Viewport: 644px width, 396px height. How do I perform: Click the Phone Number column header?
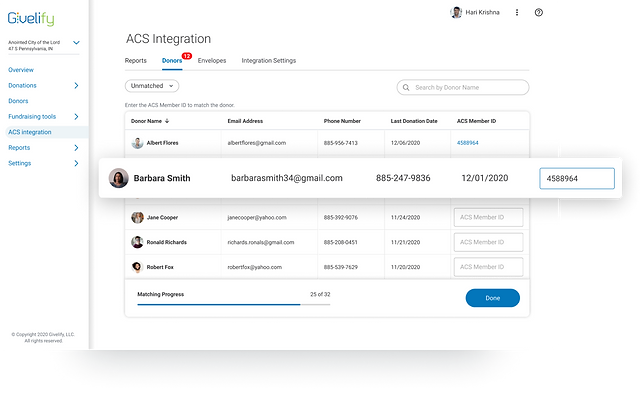(342, 121)
